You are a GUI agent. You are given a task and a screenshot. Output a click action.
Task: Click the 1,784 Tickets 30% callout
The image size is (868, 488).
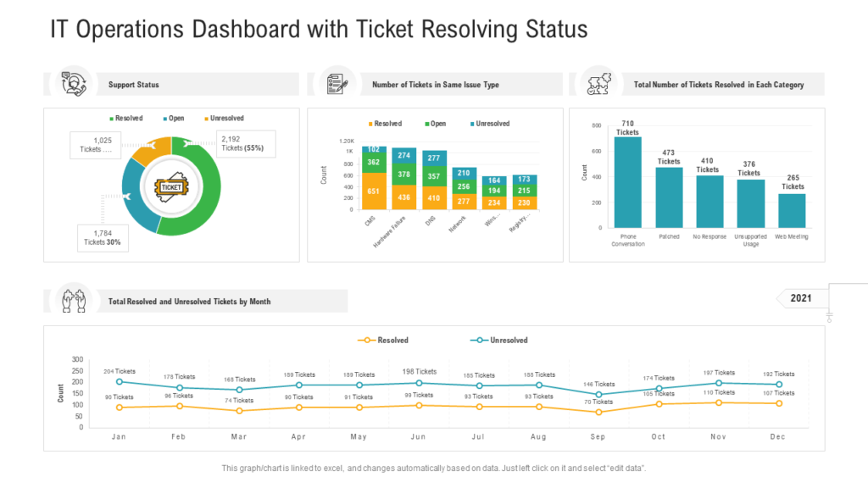point(103,237)
